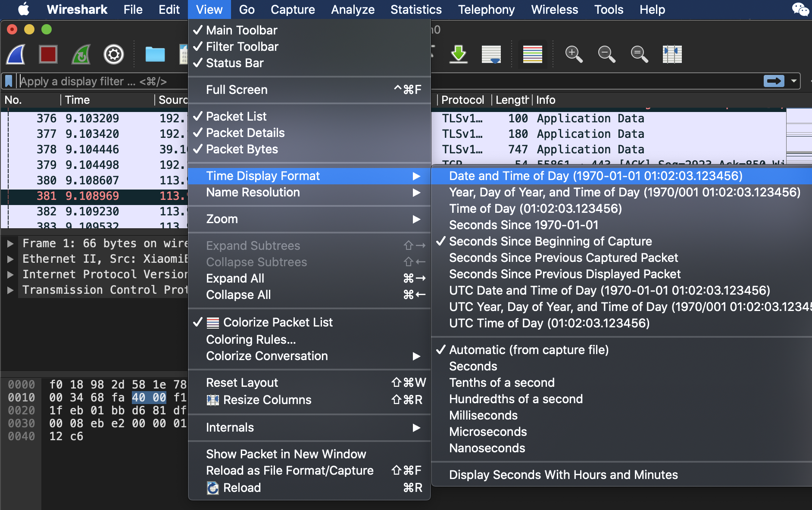Open the Apple menu
Viewport: 812px width, 510px height.
pos(24,9)
